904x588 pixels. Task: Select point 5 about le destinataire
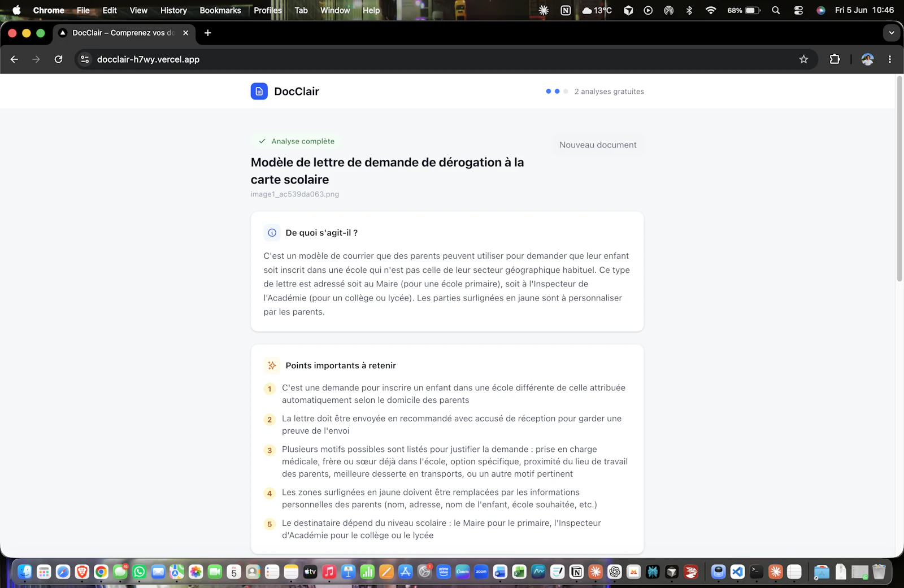coord(447,529)
